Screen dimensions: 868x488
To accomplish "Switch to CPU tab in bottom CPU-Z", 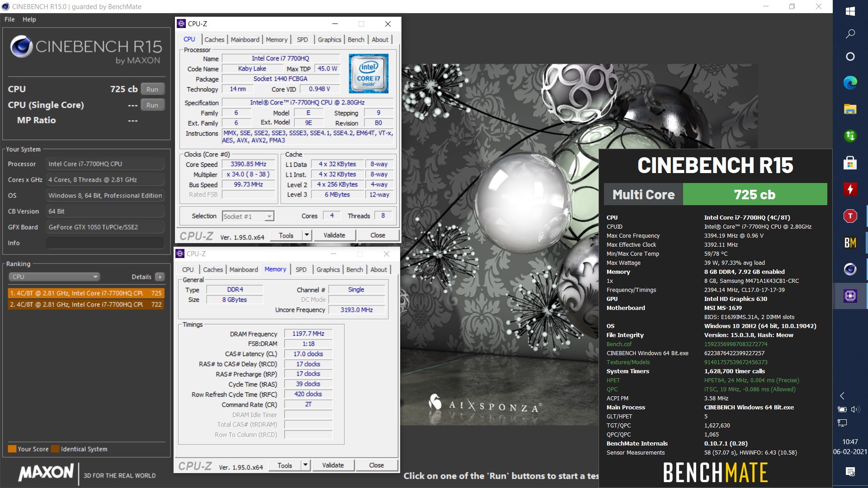I will click(188, 270).
